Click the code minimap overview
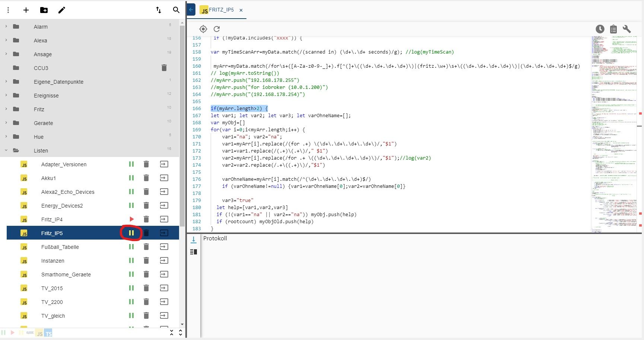644x340 pixels. 614,134
